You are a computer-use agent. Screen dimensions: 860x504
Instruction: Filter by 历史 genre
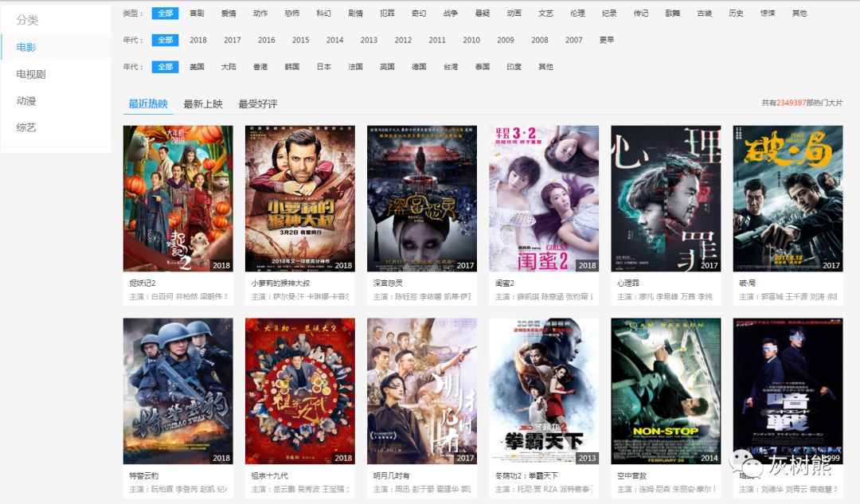(x=736, y=14)
